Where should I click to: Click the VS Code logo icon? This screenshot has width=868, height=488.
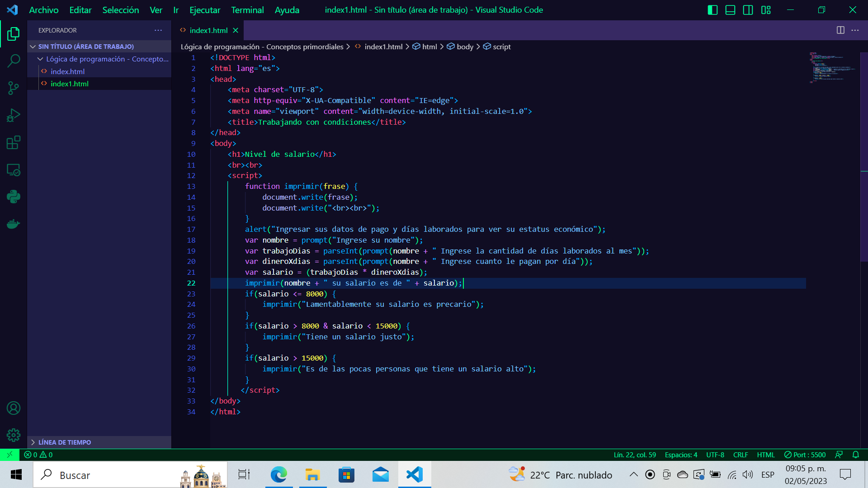tap(12, 9)
